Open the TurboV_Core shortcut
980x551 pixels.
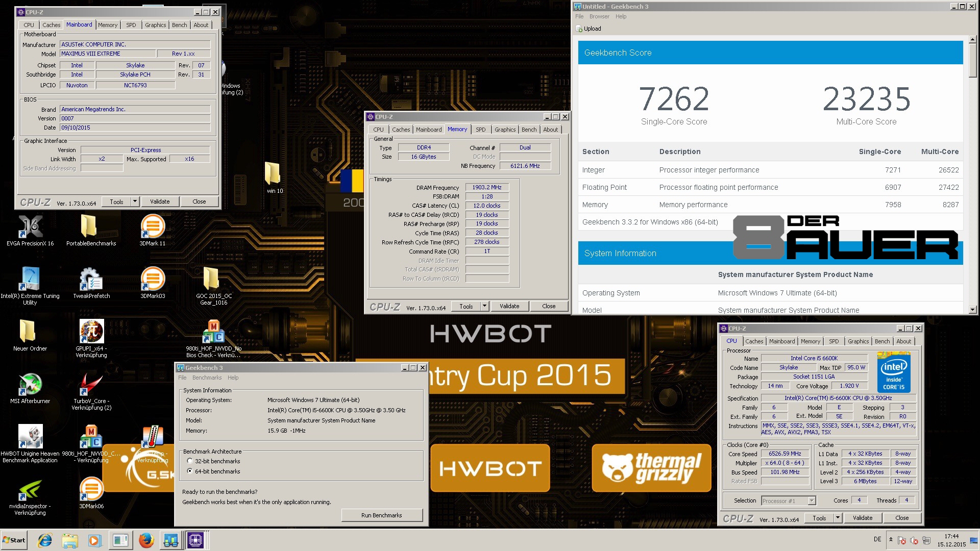point(91,391)
